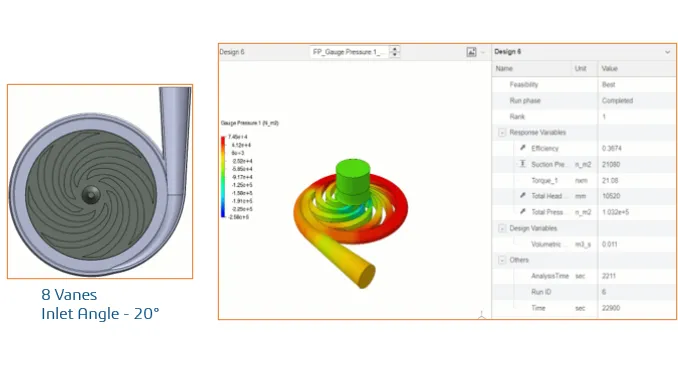
Task: Click the Gauge Pressure 1 legend title
Action: (249, 123)
